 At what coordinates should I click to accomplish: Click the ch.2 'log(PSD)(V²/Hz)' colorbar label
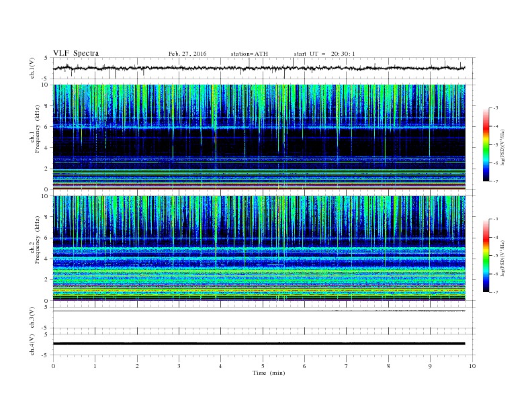502,258
